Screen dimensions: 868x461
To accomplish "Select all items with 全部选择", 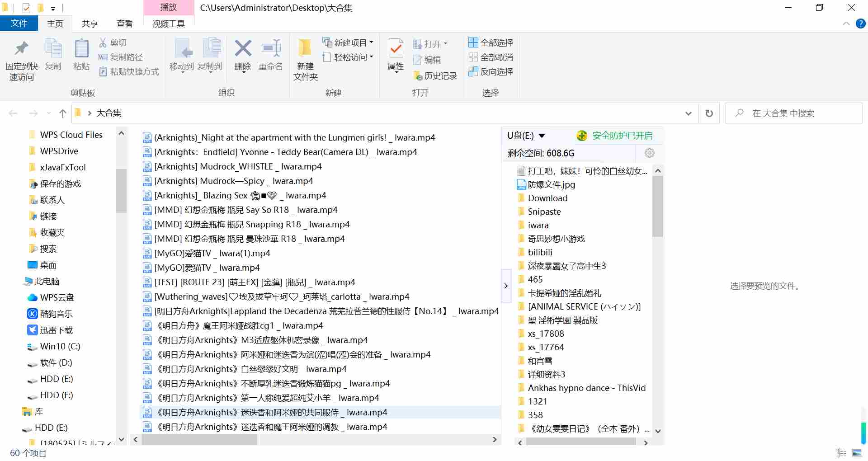I will coord(491,42).
